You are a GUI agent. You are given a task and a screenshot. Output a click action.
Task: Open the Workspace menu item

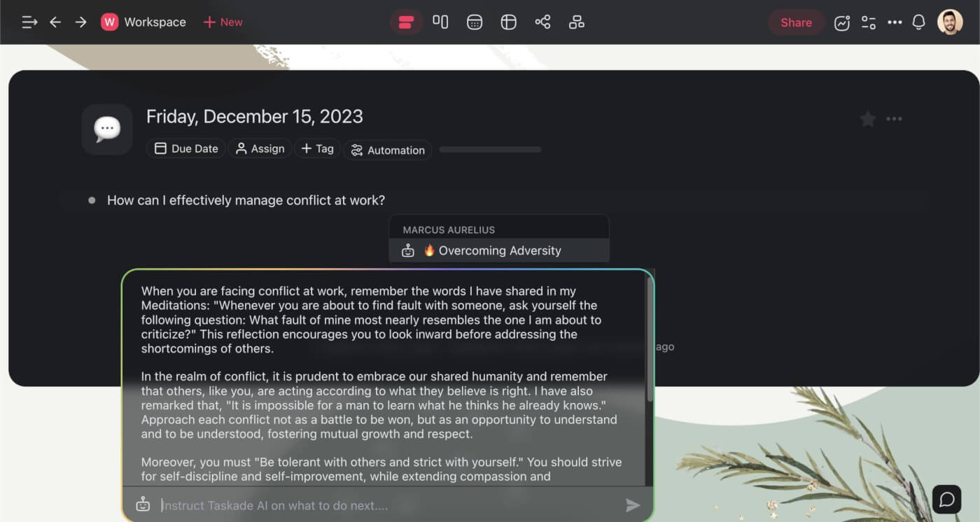pyautogui.click(x=143, y=22)
